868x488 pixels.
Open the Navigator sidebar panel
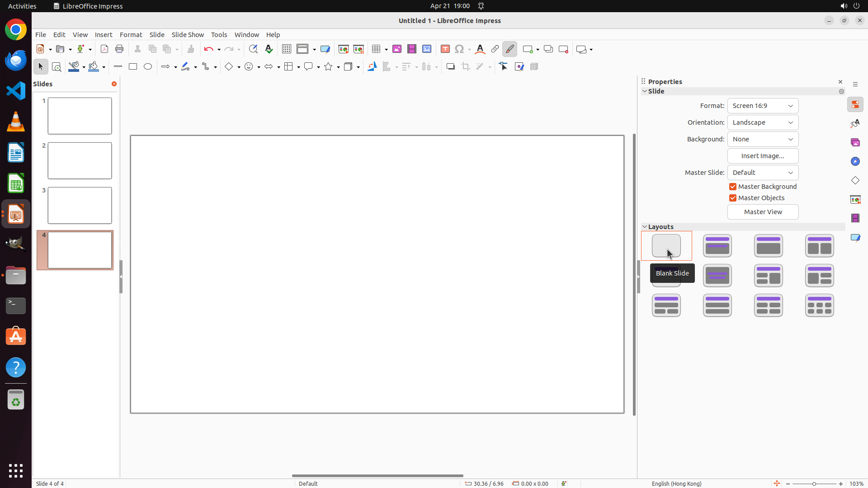tap(855, 162)
